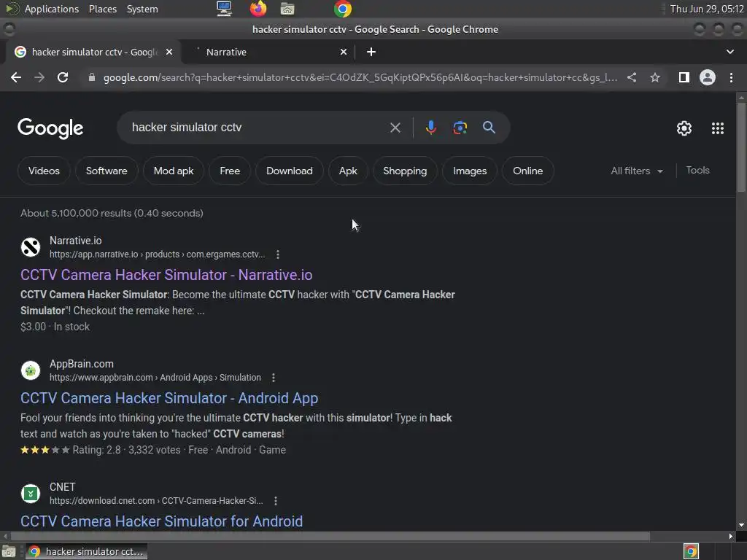
Task: Go back to the previous page
Action: pyautogui.click(x=16, y=77)
